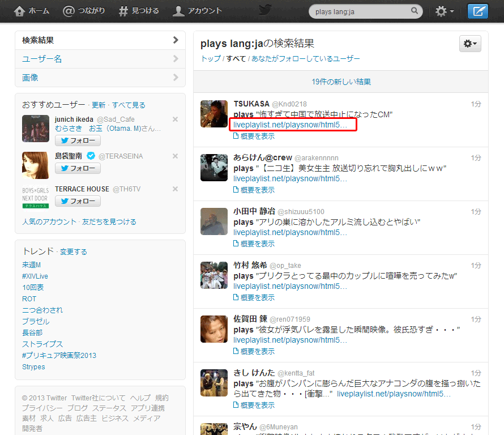Expand 概要を表示 on きし けんた tweet
The height and width of the screenshot is (435, 504).
click(x=254, y=405)
